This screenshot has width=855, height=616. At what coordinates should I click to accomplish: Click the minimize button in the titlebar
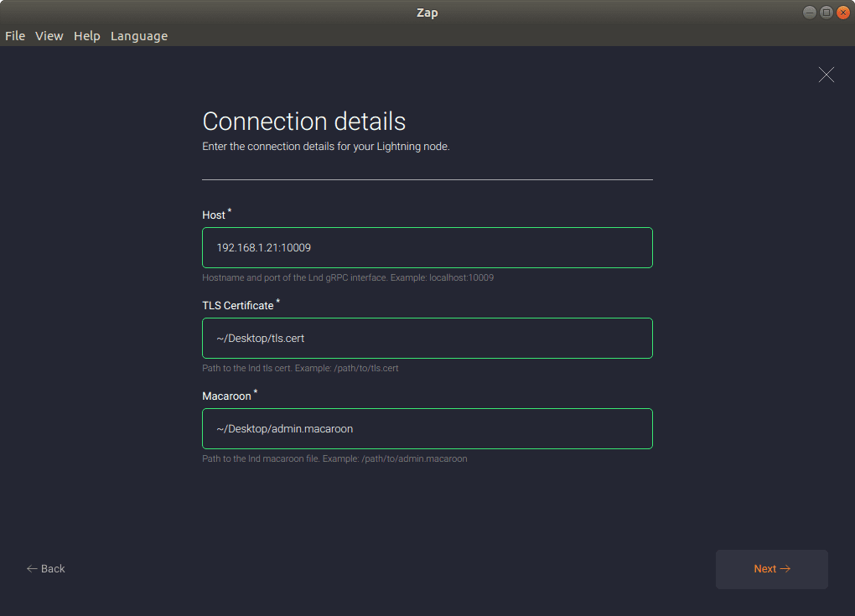click(809, 12)
